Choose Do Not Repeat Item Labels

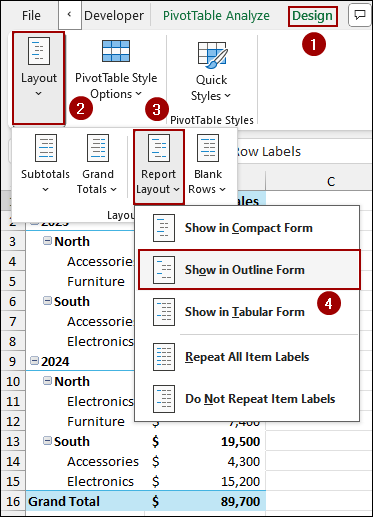pos(247,399)
